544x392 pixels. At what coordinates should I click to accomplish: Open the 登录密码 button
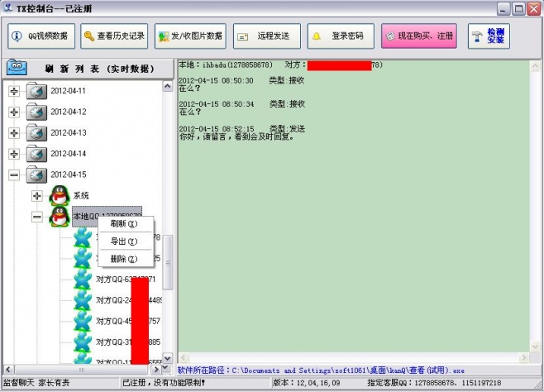341,36
